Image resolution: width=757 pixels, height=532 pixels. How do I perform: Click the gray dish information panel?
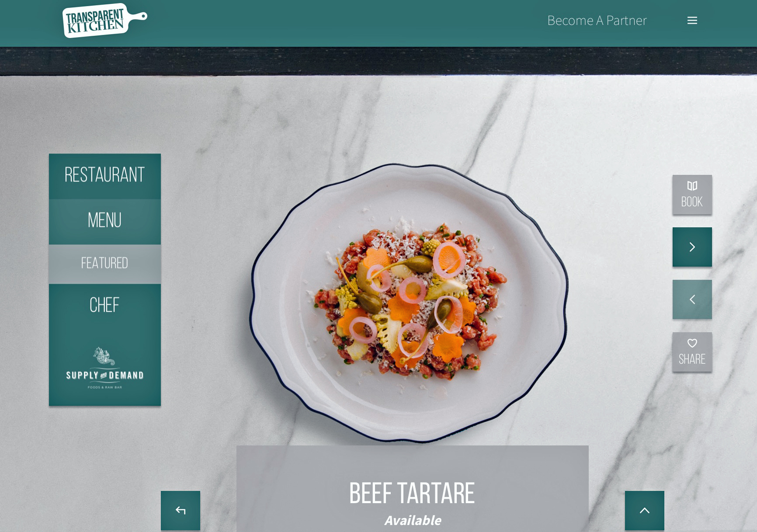click(x=412, y=489)
